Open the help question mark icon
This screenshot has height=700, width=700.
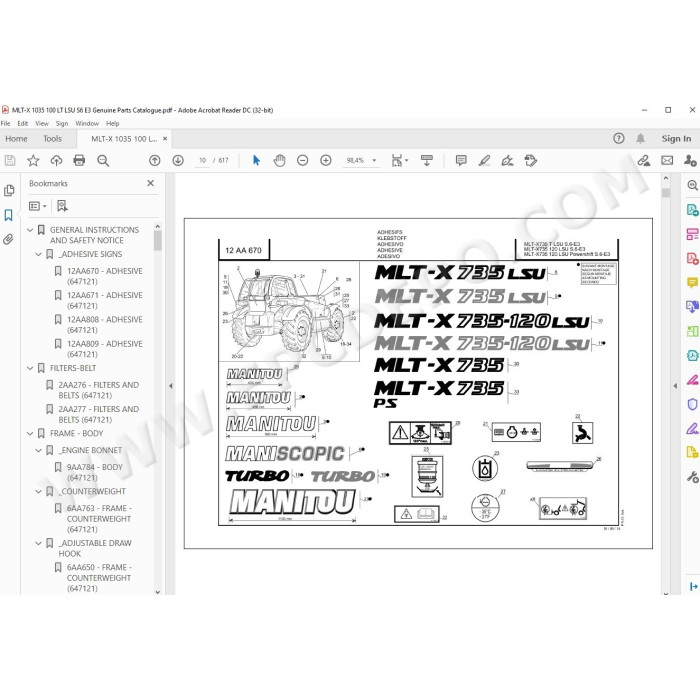[619, 138]
